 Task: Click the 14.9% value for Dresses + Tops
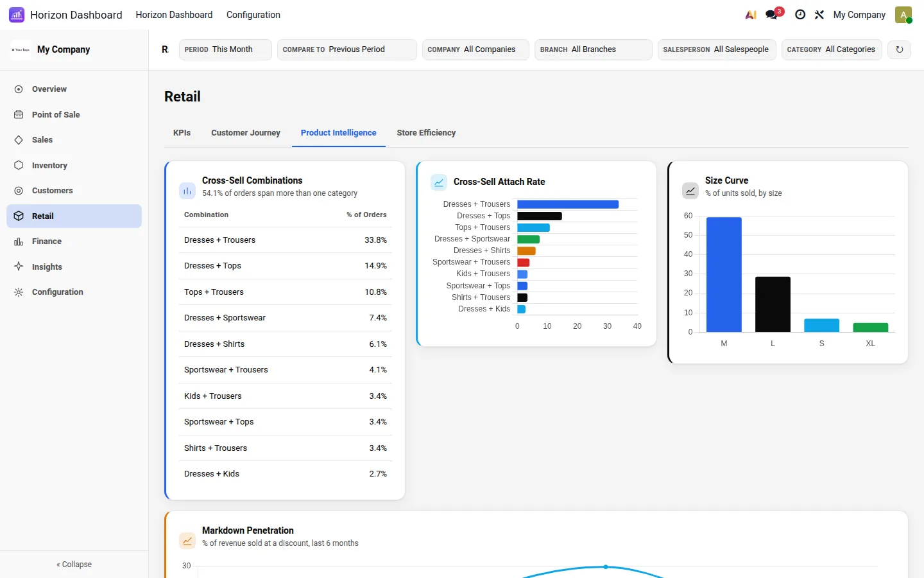tap(376, 266)
